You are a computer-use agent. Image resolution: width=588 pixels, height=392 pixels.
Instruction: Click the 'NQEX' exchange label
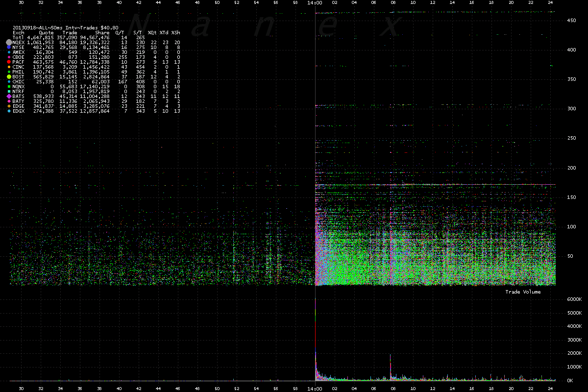point(19,43)
